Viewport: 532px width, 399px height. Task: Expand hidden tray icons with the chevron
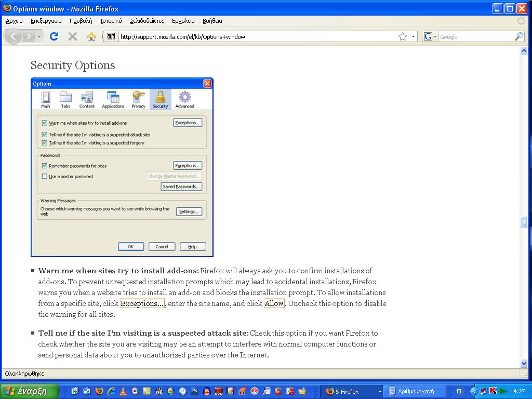(474, 391)
